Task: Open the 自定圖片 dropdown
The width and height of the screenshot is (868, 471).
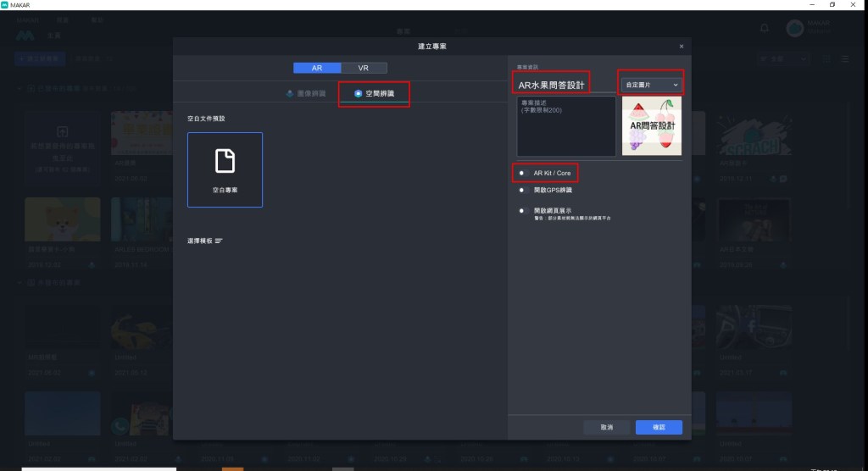Action: [651, 85]
